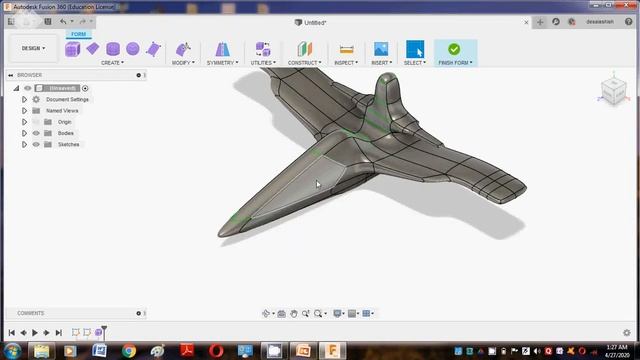640x360 pixels.
Task: Click the Look At camera icon
Action: 282,313
